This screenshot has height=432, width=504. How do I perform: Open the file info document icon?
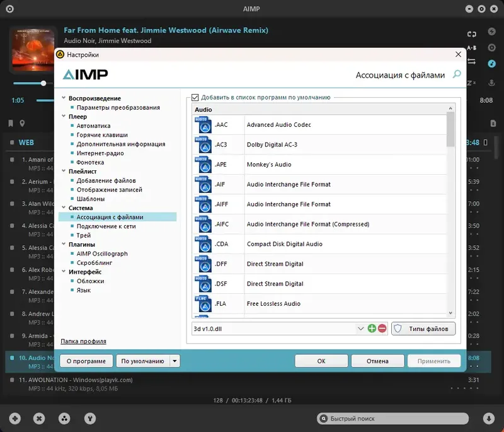point(493,123)
